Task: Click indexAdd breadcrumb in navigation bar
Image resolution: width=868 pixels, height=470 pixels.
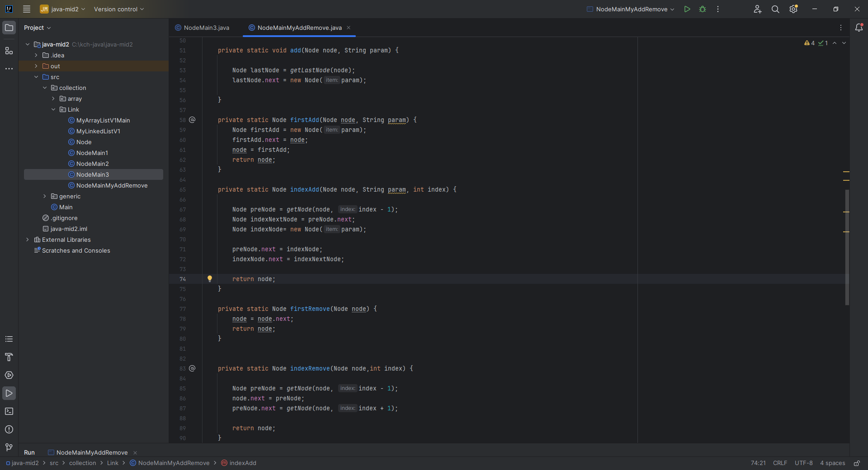Action: pyautogui.click(x=239, y=463)
